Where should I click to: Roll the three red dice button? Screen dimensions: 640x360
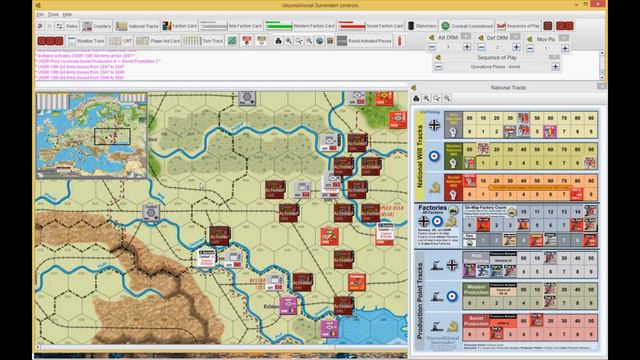point(50,41)
